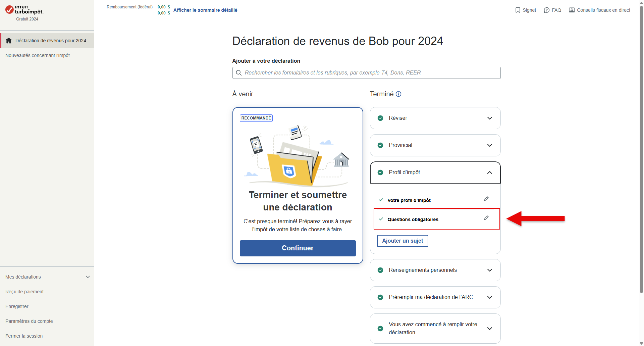Expand Renseignements personnels section chevron
Viewport: 644px width, 346px height.
click(490, 270)
